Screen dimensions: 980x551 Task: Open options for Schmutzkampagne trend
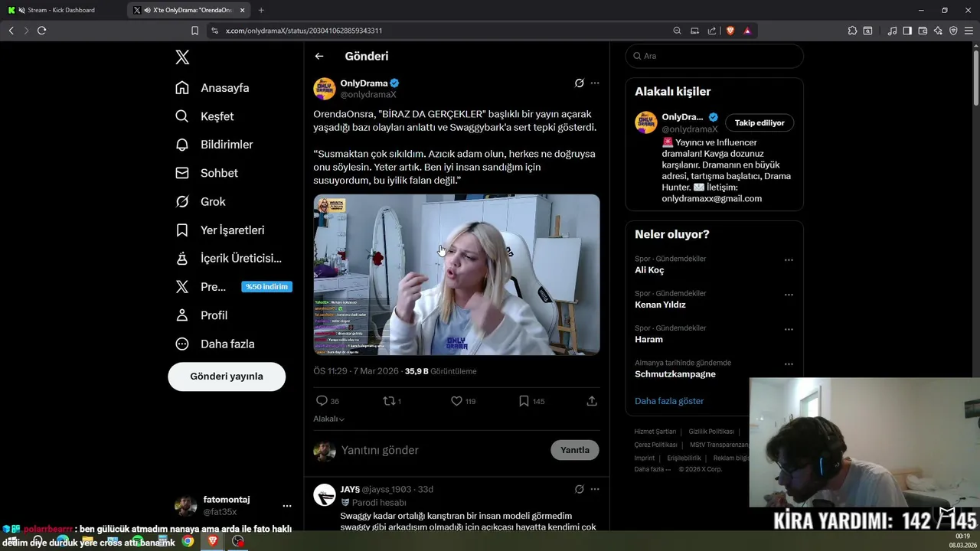click(x=789, y=364)
